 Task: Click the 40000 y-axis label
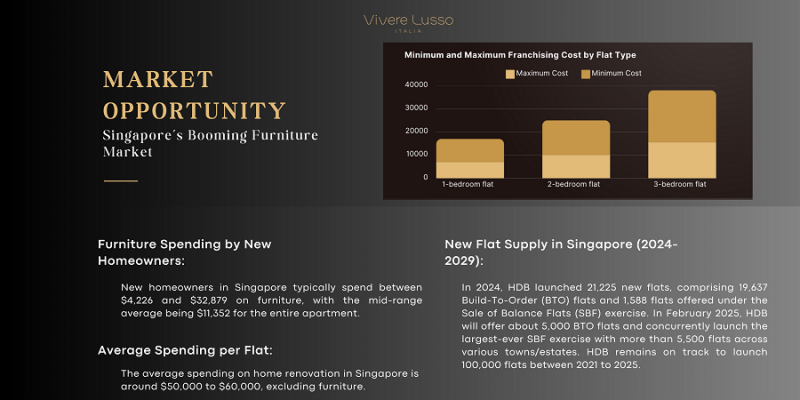tap(417, 85)
